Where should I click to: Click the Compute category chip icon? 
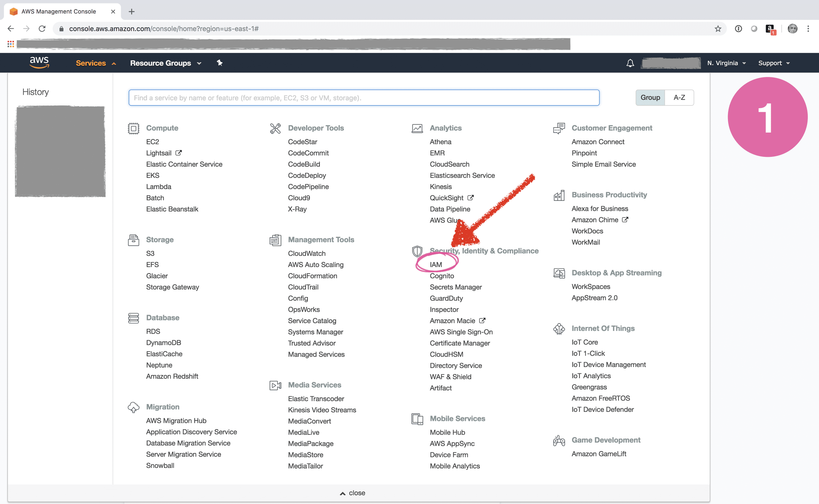[x=133, y=128]
